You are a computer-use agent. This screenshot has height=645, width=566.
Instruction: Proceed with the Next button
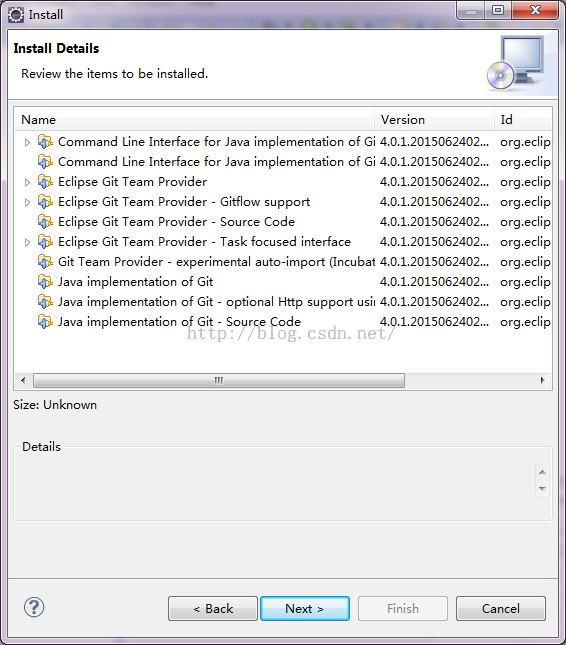tap(305, 608)
